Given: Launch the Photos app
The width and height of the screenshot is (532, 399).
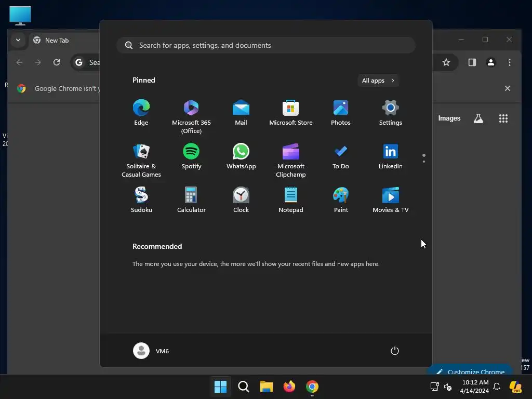Looking at the screenshot, I should click(341, 113).
